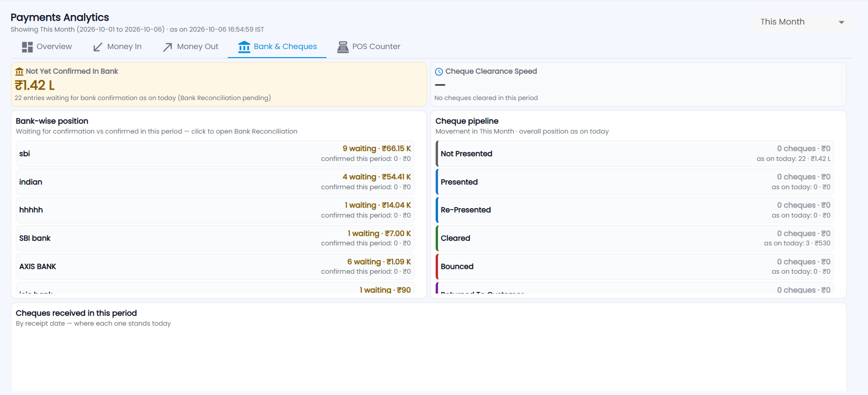Click the Money In arrow icon
This screenshot has width=868, height=395.
point(98,47)
